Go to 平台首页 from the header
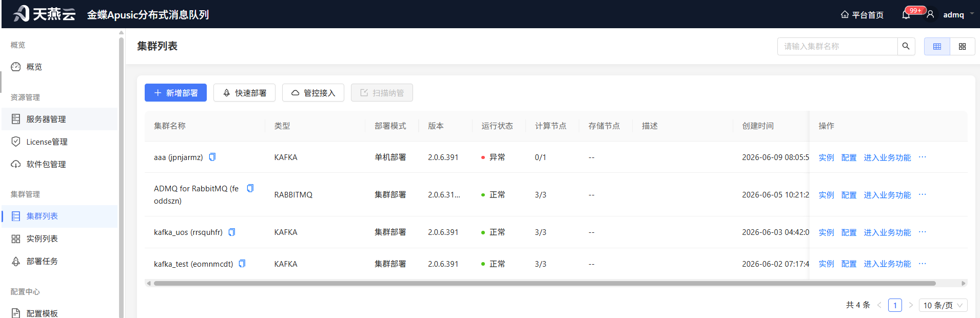This screenshot has height=318, width=980. coord(862,15)
